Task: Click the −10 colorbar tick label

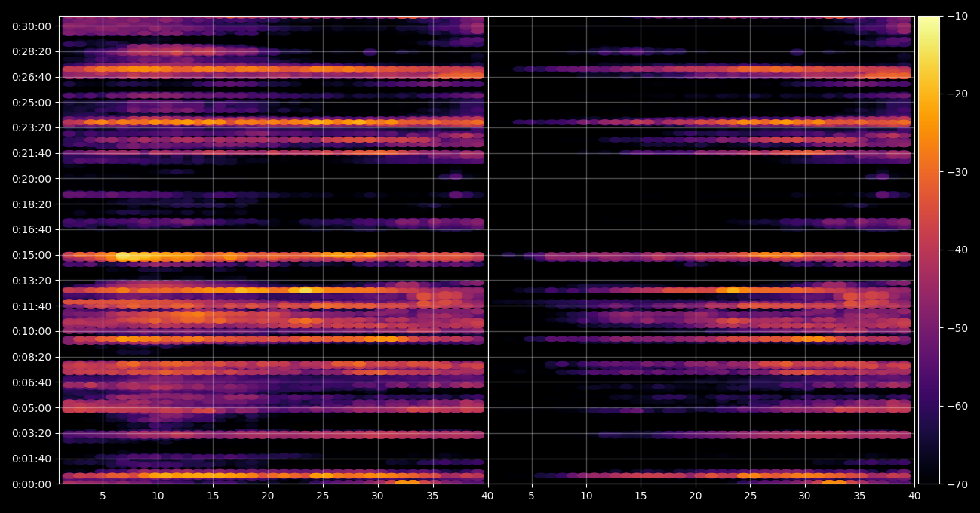Action: 957,16
